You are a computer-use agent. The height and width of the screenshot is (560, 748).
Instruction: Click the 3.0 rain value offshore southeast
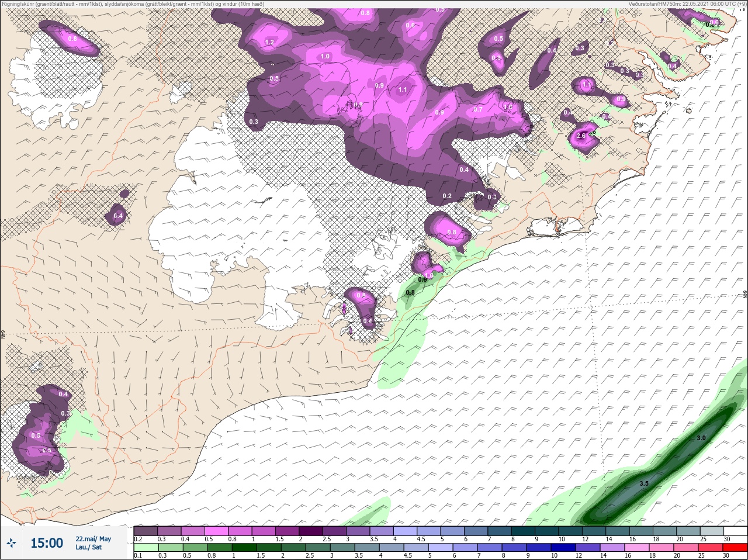[702, 438]
